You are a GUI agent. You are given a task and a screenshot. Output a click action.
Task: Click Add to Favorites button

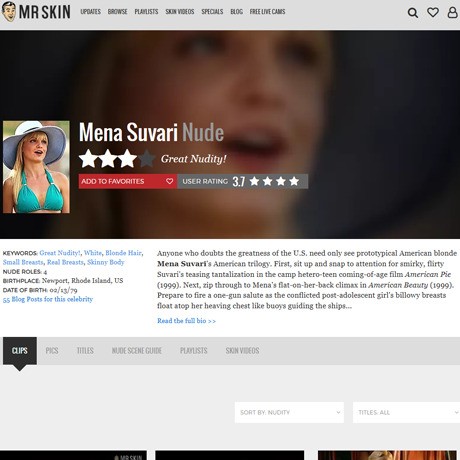click(x=128, y=181)
